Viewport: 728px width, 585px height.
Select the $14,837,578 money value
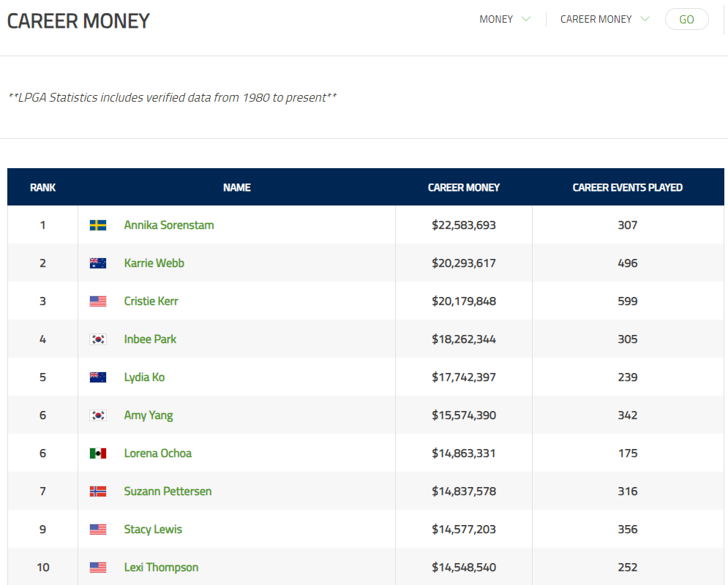pyautogui.click(x=464, y=491)
